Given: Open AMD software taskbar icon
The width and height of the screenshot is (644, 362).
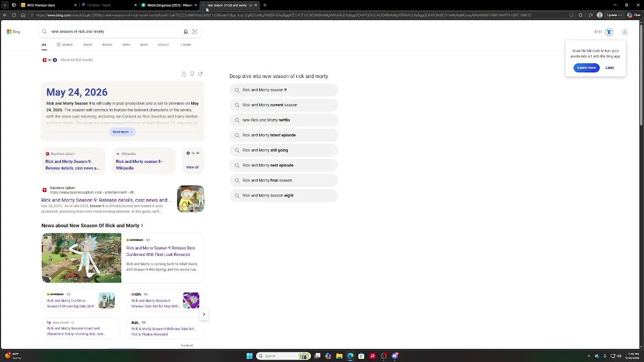Looking at the screenshot, I should click(x=372, y=356).
